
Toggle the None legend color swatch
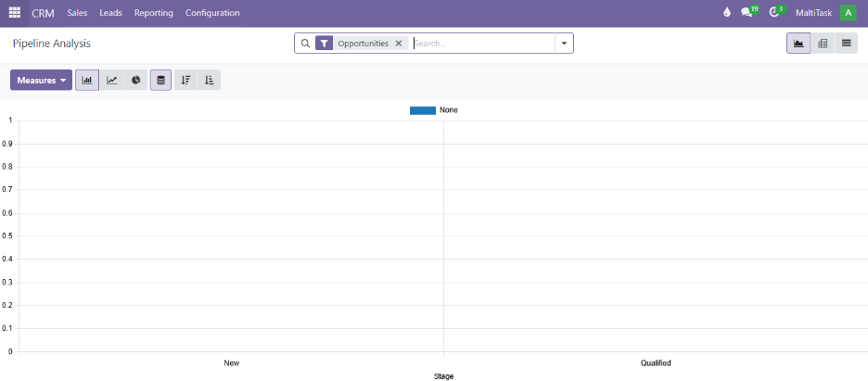423,110
